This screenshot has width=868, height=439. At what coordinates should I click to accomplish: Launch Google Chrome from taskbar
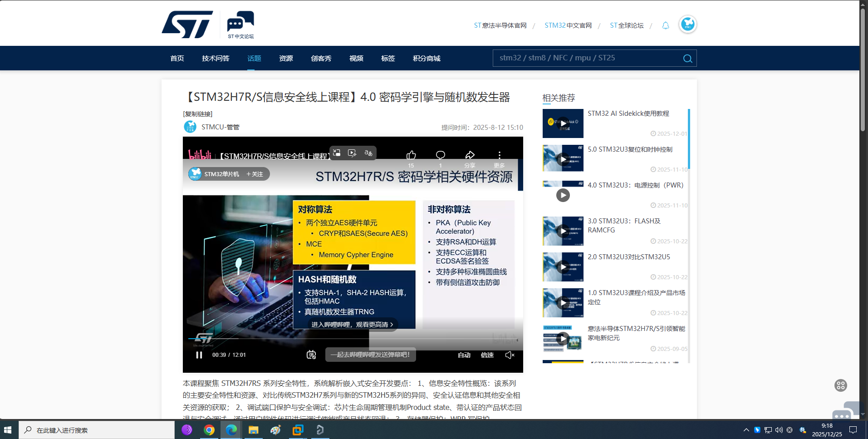click(x=209, y=430)
